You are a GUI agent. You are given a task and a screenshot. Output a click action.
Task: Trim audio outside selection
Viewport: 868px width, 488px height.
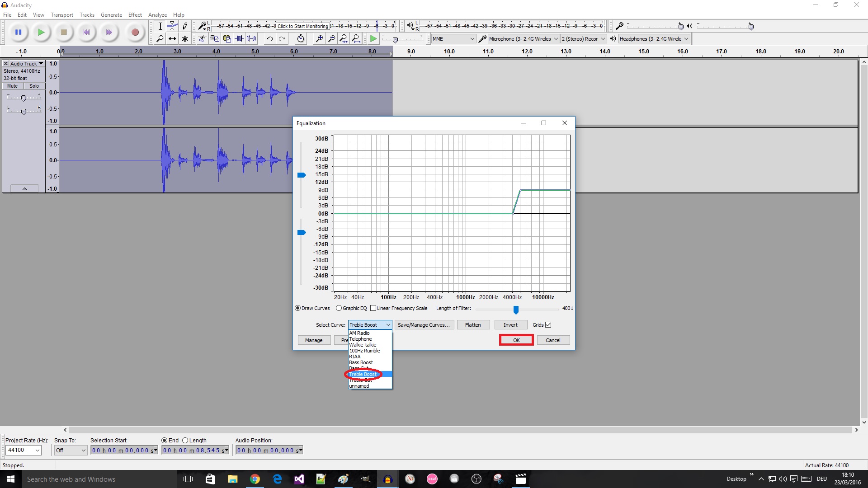240,38
